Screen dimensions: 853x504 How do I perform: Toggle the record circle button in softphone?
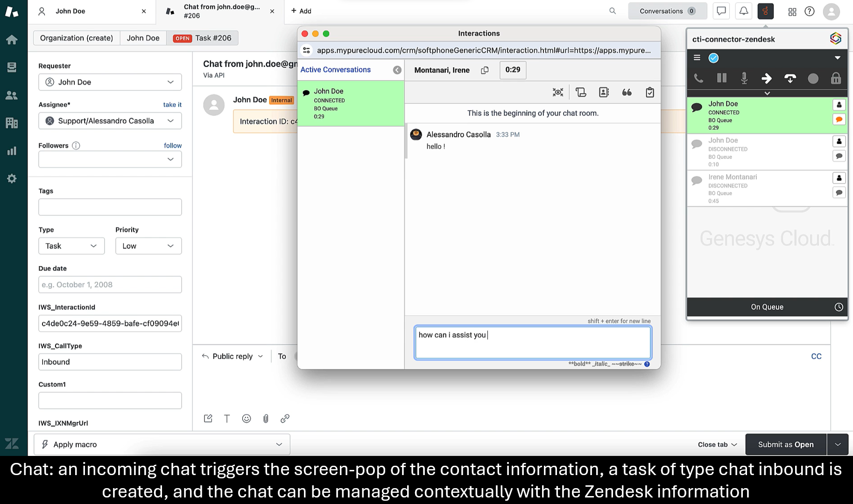[x=813, y=78]
